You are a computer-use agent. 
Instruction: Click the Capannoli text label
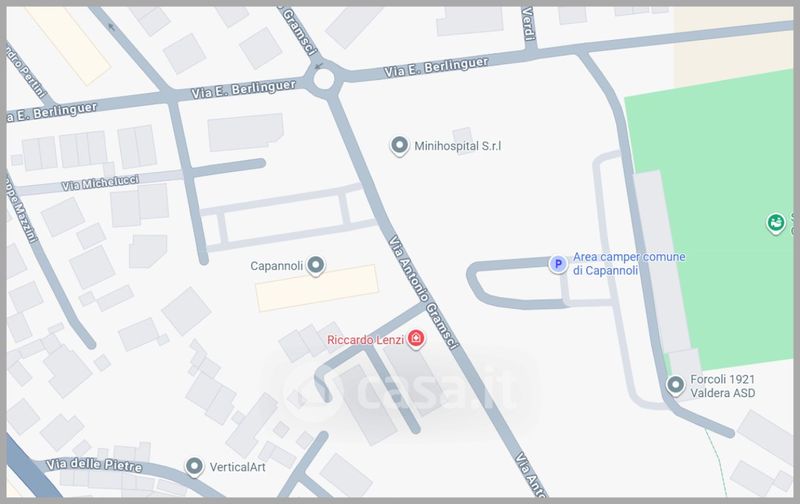point(277,266)
